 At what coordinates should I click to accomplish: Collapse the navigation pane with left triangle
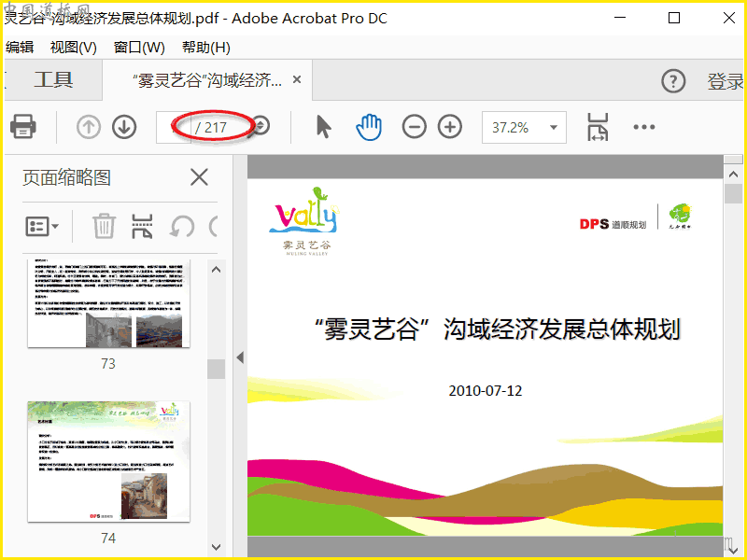tap(240, 357)
